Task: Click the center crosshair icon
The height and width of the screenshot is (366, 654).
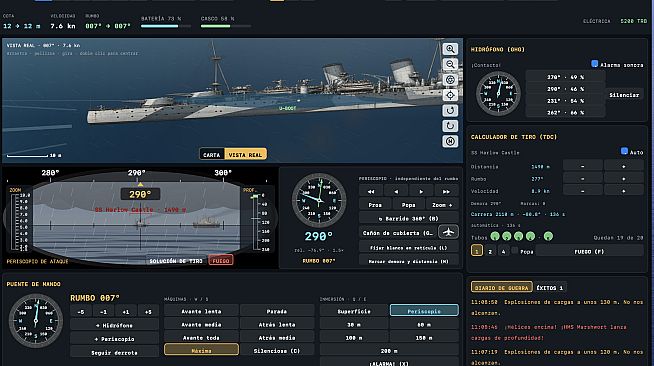Action: (450, 95)
